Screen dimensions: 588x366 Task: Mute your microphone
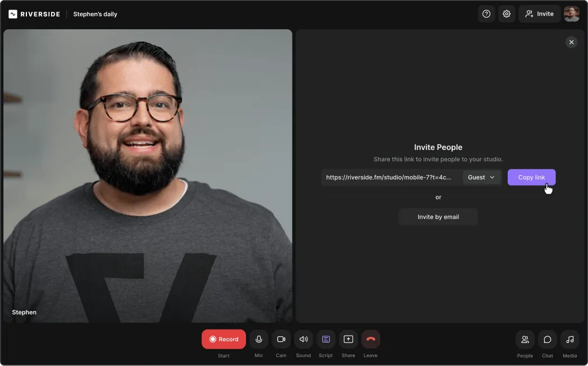(258, 339)
